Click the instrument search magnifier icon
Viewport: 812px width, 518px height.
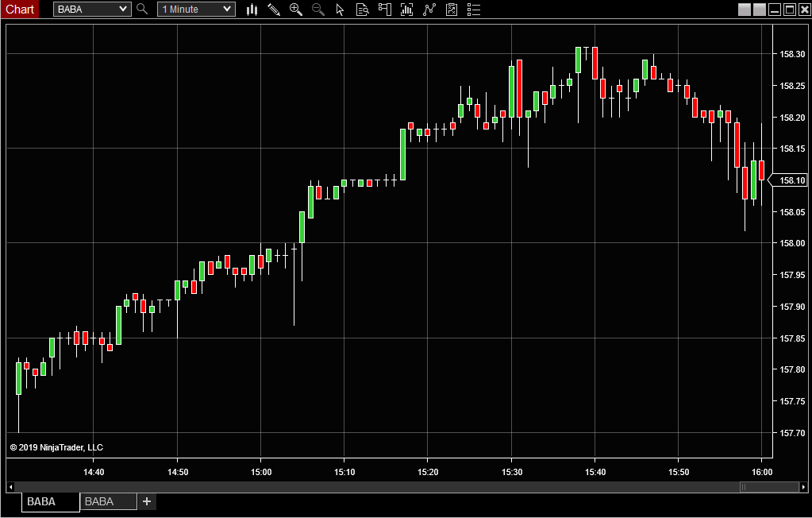[142, 10]
